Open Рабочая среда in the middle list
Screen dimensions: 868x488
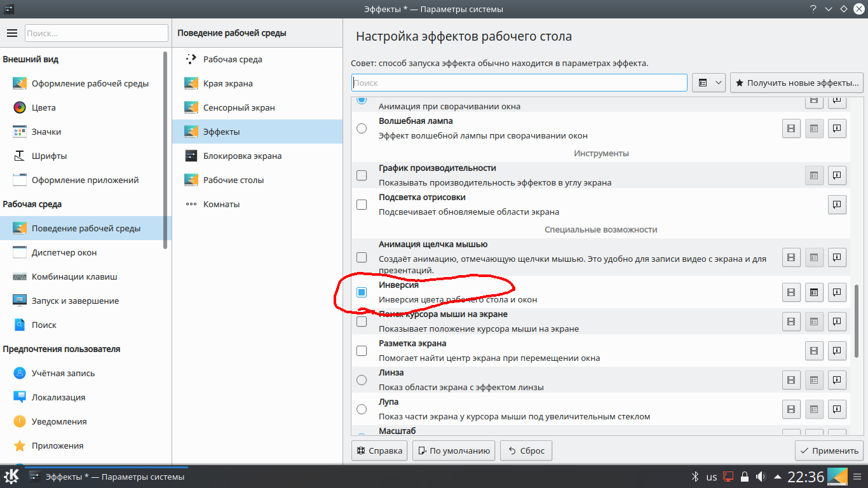[257, 59]
